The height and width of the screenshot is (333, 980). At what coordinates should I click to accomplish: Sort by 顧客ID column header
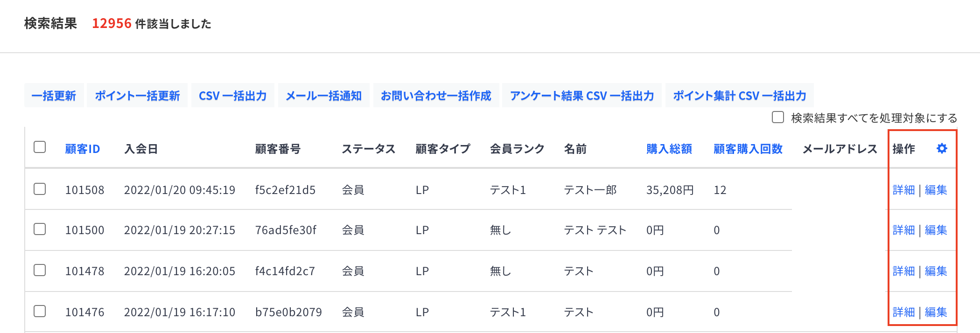click(83, 149)
